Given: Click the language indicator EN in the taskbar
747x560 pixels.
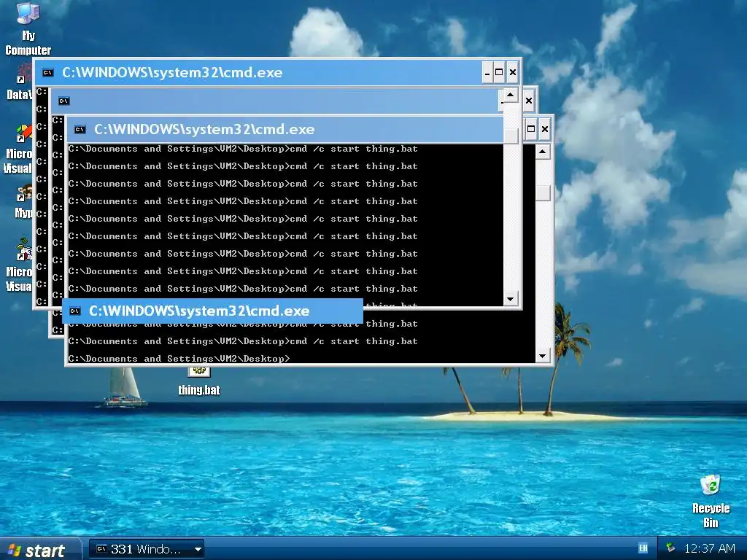Looking at the screenshot, I should (x=643, y=548).
